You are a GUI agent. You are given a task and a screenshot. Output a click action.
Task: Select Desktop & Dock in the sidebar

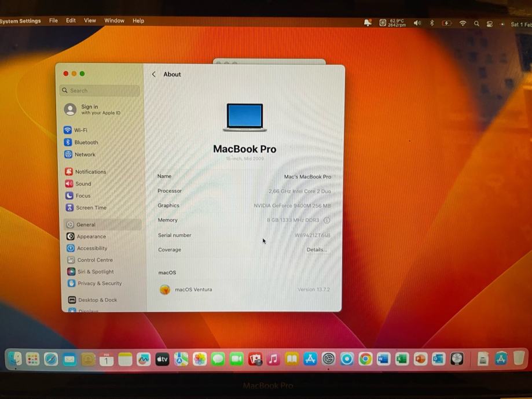pyautogui.click(x=93, y=300)
